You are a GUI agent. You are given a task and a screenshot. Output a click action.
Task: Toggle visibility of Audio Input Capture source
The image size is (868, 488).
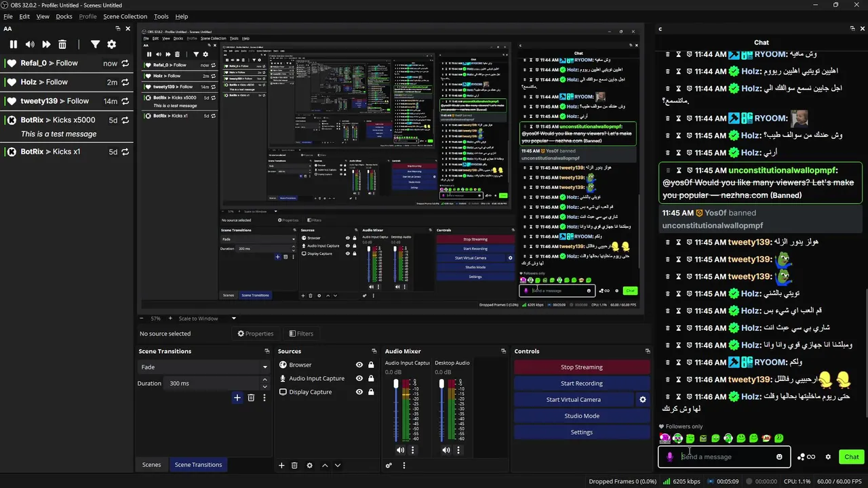point(359,378)
